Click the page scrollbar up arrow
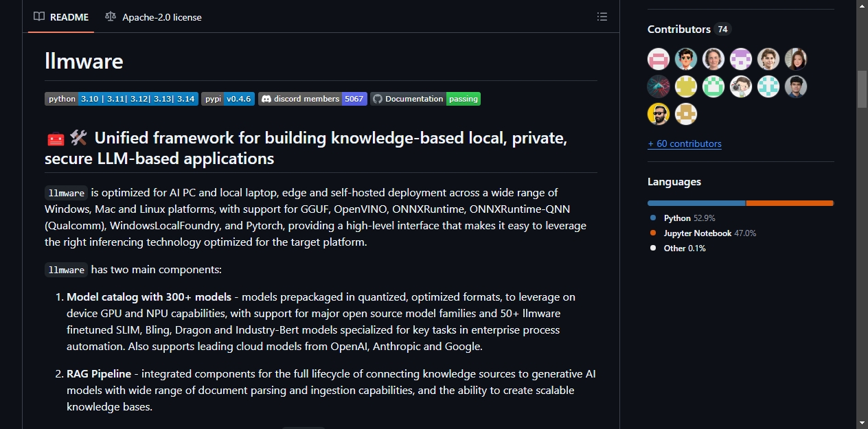 point(862,6)
